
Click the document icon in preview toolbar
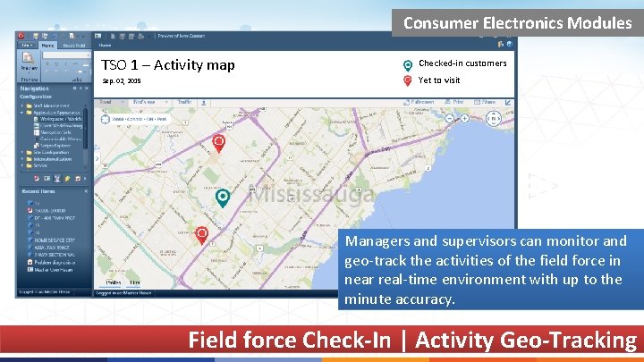113,36
